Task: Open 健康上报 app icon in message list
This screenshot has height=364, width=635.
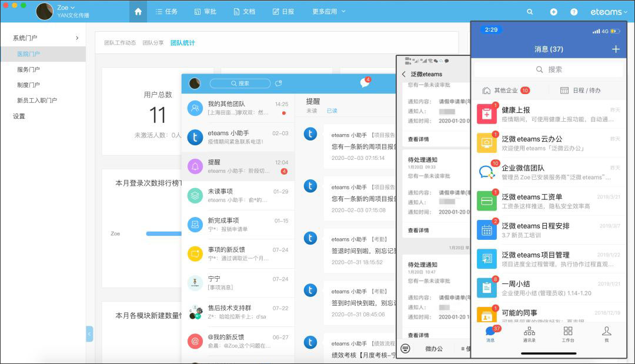Action: point(487,113)
